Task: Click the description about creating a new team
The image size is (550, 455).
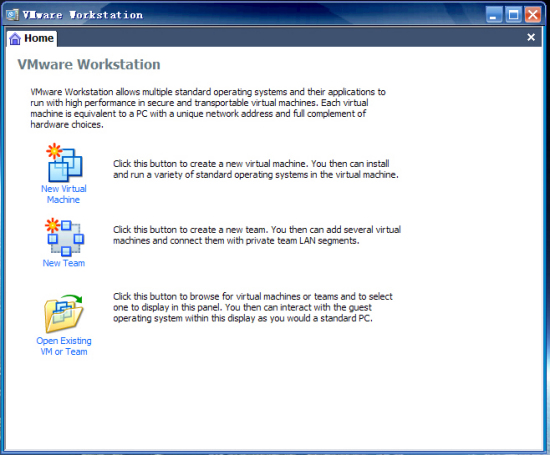Action: (257, 235)
